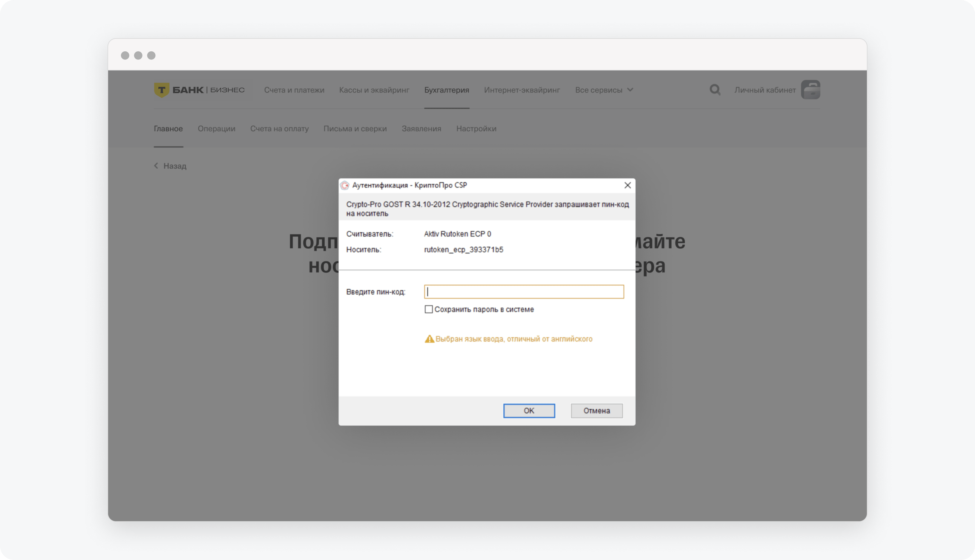
Task: Click the briefcase profile avatar icon
Action: coord(810,90)
